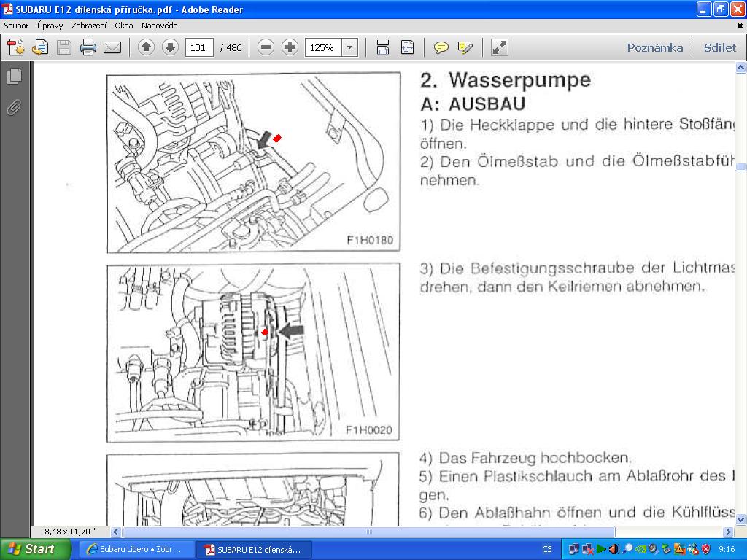Go to next page with down arrow
The width and height of the screenshot is (747, 560).
[170, 47]
